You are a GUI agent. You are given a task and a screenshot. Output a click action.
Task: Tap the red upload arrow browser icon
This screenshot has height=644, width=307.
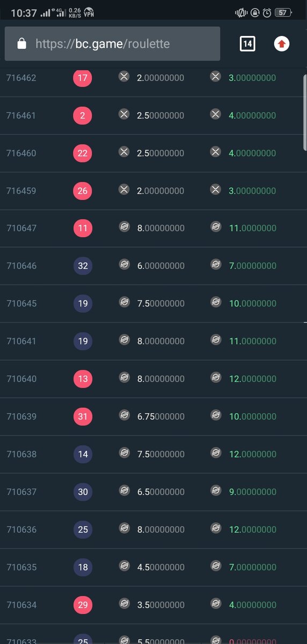[282, 44]
